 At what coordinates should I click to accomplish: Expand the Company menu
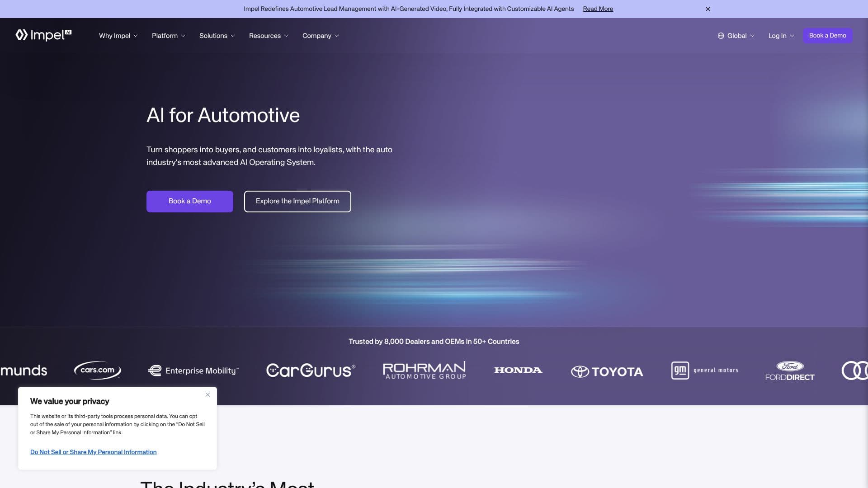pos(321,36)
